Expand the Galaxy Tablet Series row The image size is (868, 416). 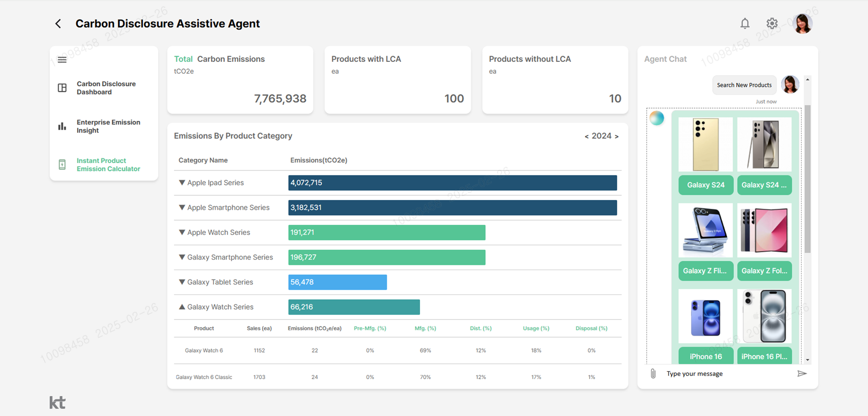coord(182,283)
